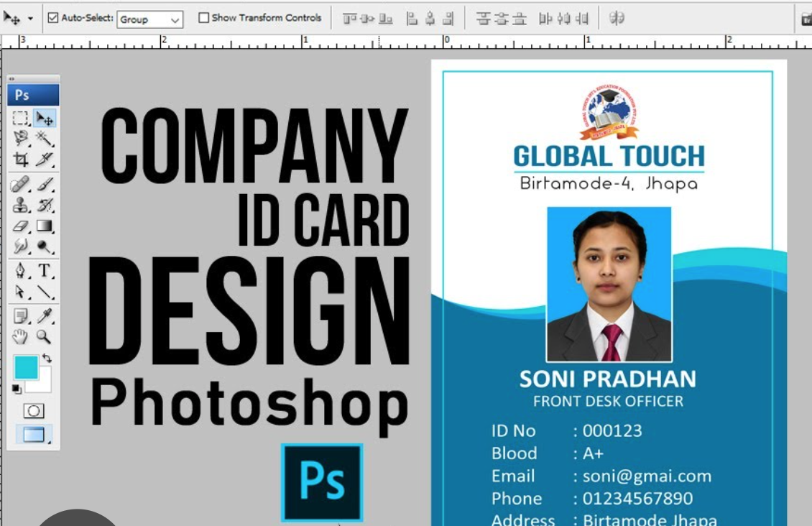Click the globe logo on the ID card

click(609, 111)
